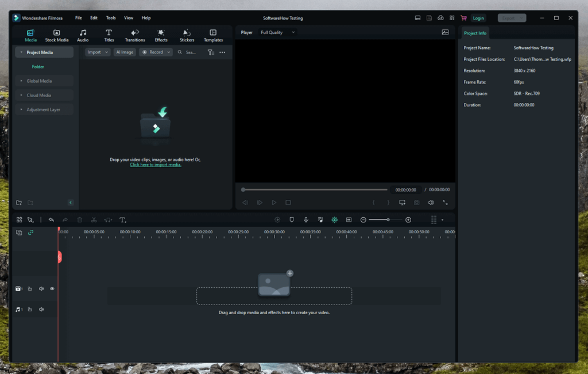Open the Stickers panel icon
The height and width of the screenshot is (374, 588).
pos(187,33)
